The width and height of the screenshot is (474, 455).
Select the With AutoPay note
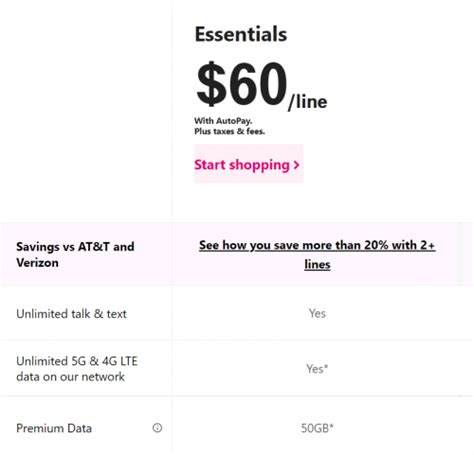(x=223, y=121)
